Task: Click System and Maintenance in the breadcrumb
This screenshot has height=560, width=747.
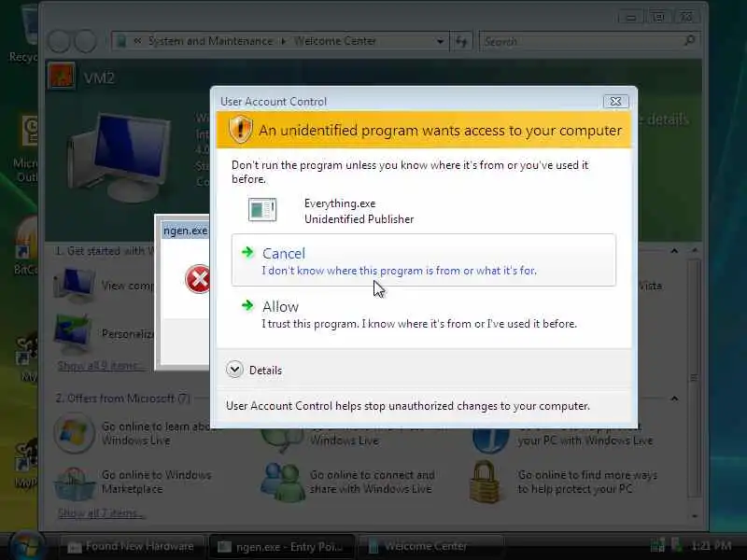Action: click(211, 41)
